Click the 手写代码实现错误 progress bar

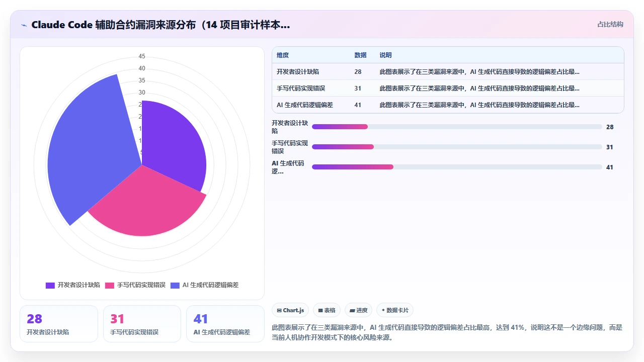point(457,147)
